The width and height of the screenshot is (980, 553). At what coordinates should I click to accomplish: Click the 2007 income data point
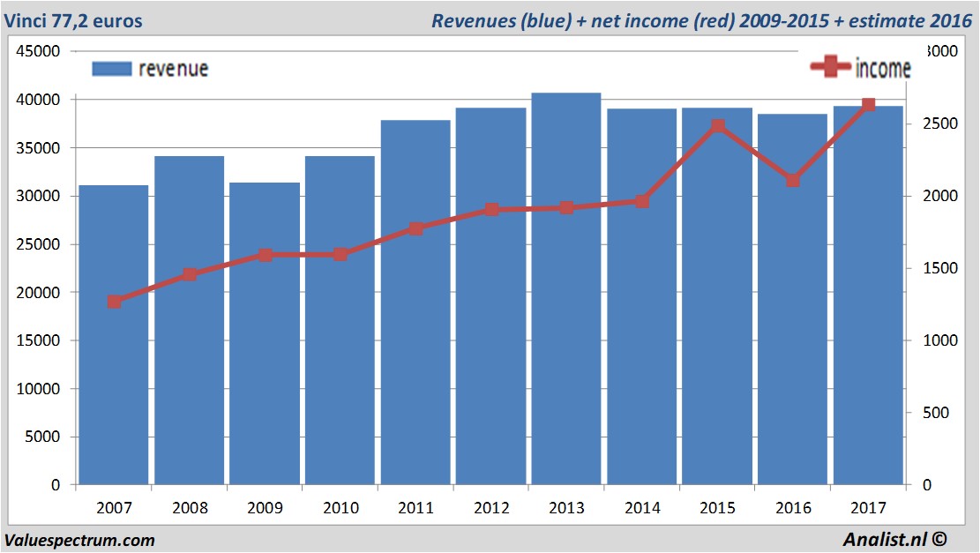(x=115, y=302)
